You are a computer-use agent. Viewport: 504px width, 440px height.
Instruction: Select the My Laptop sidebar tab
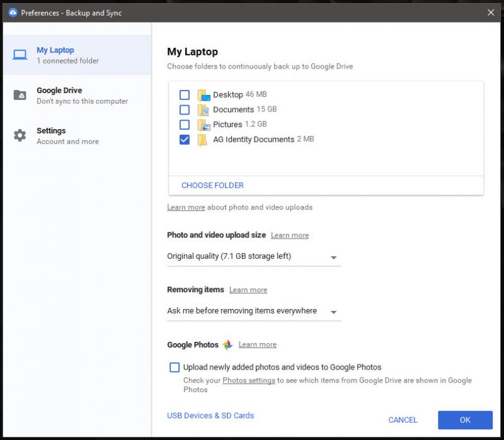point(77,55)
